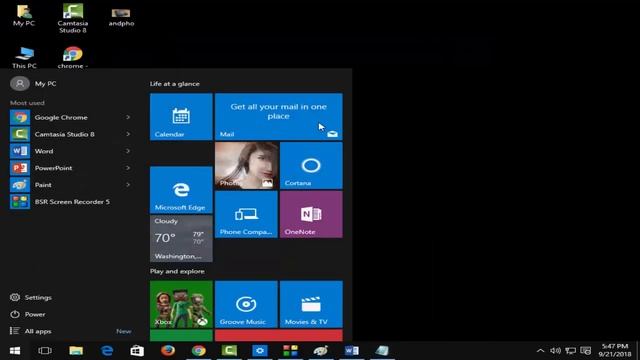Open the Phone Companion tile
The height and width of the screenshot is (360, 640).
(246, 214)
